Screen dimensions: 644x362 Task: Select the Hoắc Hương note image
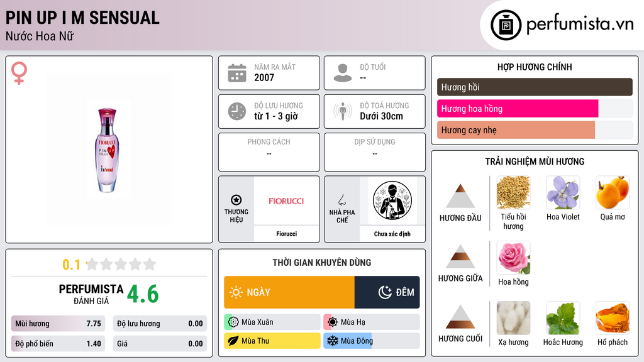[563, 318]
